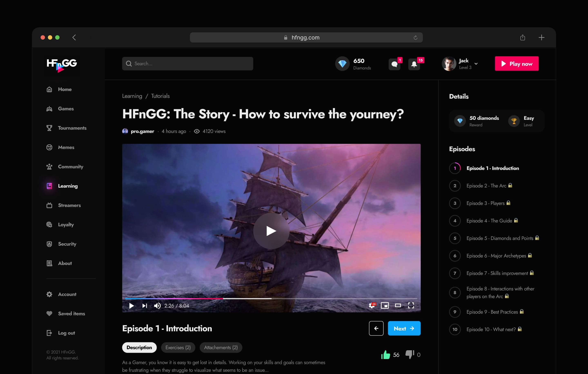
Task: Click the Search input field
Action: [188, 64]
